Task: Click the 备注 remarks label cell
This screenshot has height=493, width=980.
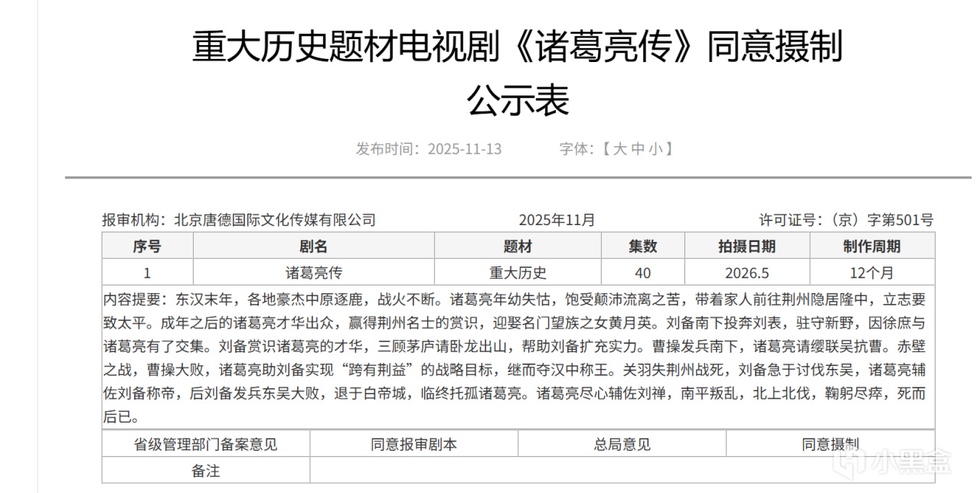Action: [x=206, y=470]
